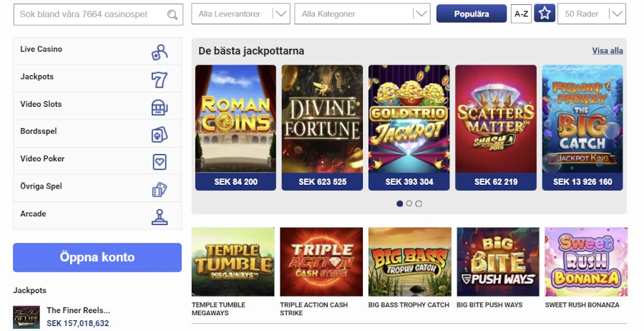Open the Alla Kategorier dropdown
644x331 pixels.
coord(362,14)
